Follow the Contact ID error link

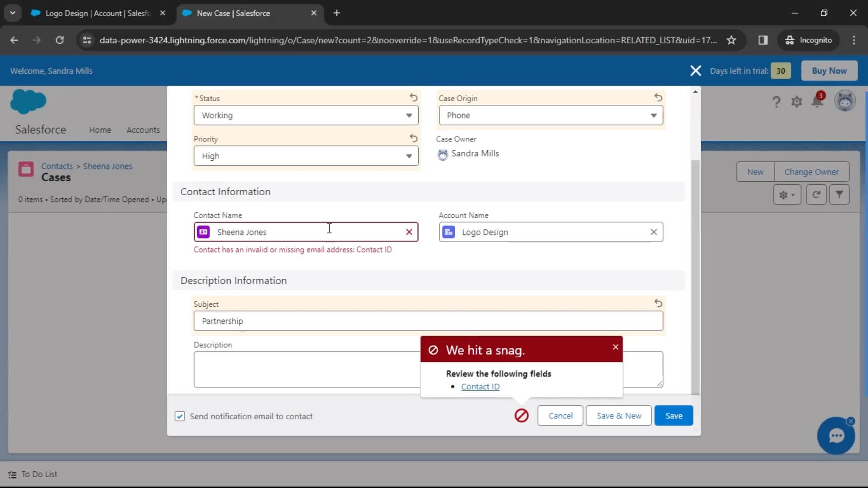480,387
